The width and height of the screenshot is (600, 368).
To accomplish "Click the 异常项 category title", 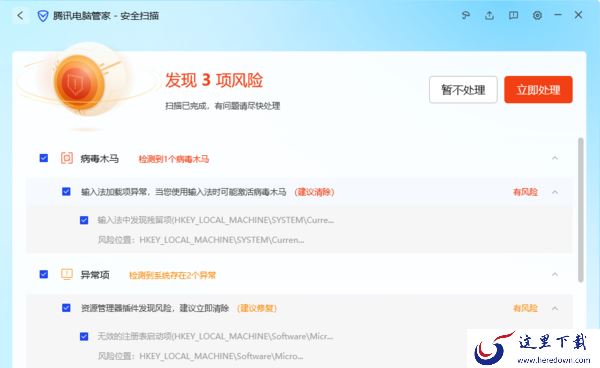I will (x=95, y=275).
